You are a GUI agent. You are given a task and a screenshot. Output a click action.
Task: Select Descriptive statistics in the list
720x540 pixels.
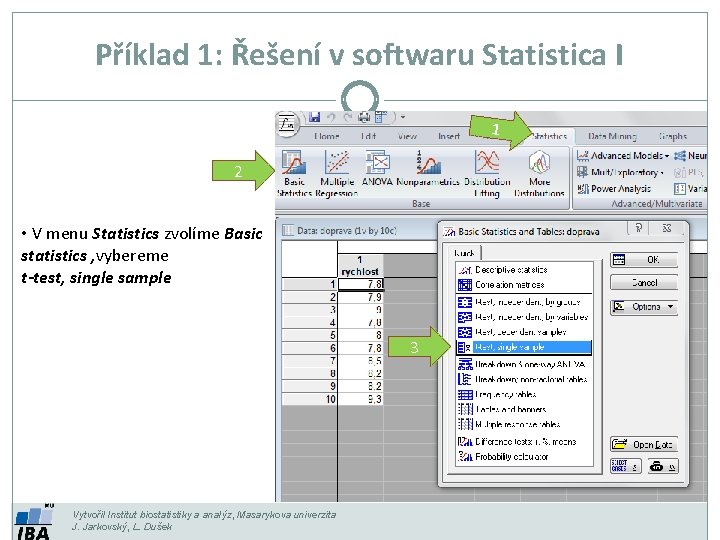pyautogui.click(x=524, y=270)
